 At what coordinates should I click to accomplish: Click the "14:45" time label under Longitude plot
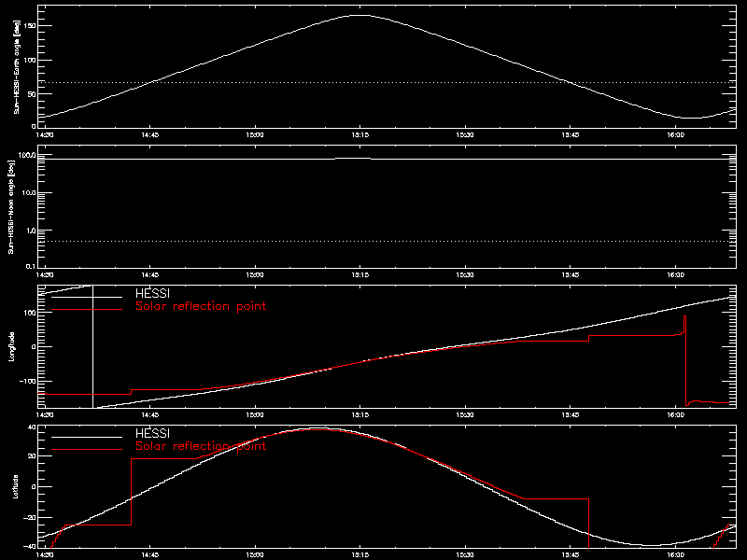tap(150, 415)
